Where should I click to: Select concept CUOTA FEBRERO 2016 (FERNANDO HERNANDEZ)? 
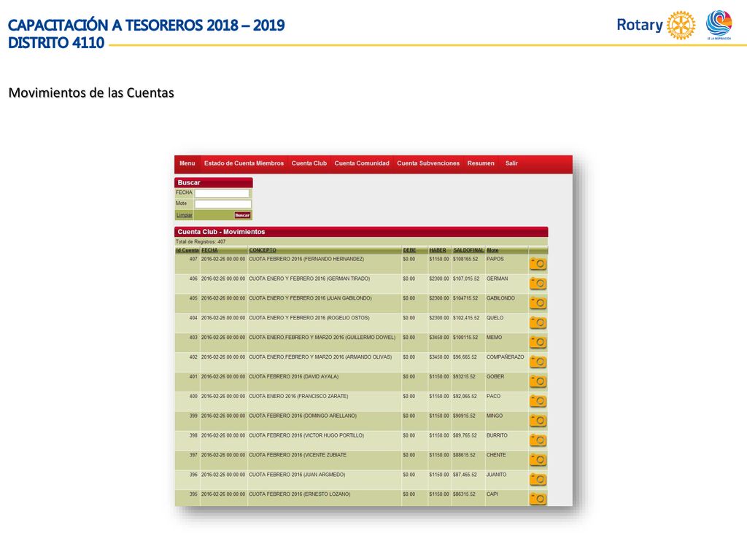(306, 259)
